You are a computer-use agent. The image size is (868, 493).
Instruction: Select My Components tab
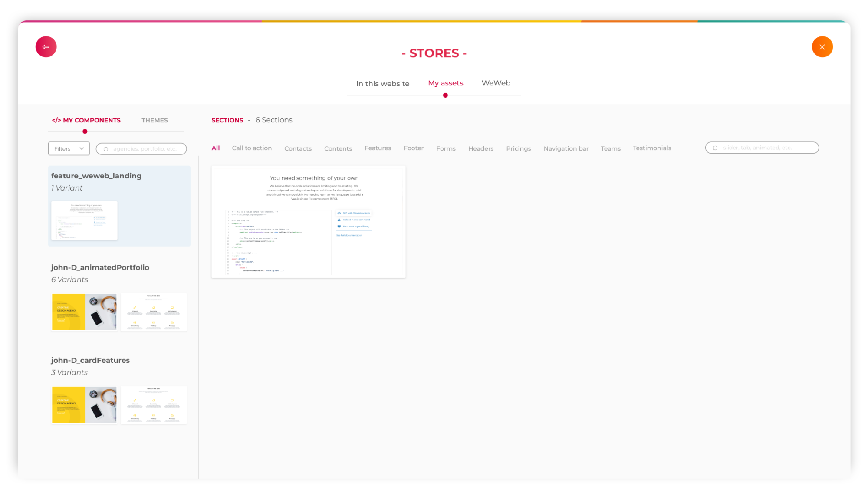[86, 120]
